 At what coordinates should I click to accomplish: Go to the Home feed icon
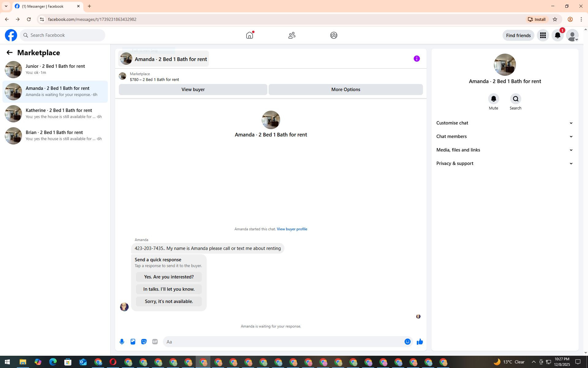coord(250,35)
